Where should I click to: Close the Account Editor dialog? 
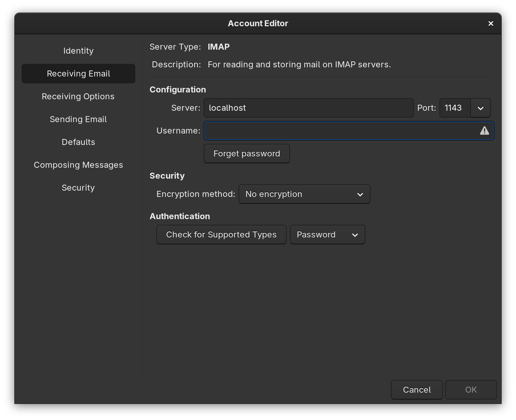(491, 23)
